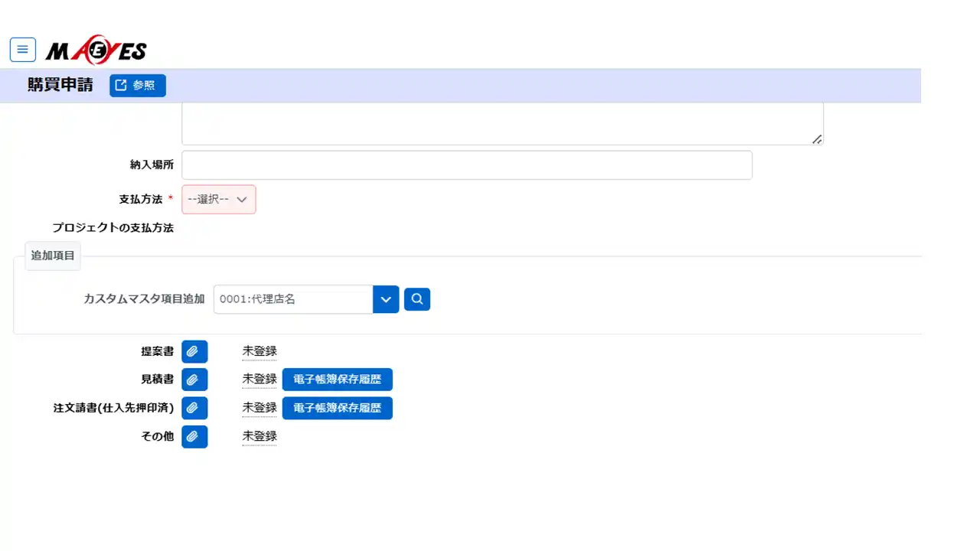Click the 未登録 link next to 見積書

coord(260,379)
